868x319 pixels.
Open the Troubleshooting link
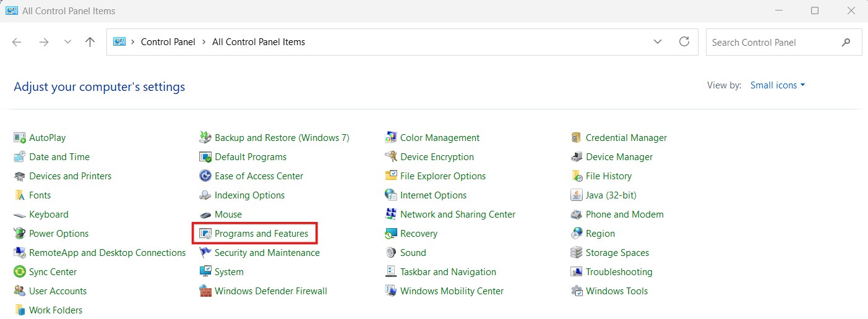(x=619, y=272)
